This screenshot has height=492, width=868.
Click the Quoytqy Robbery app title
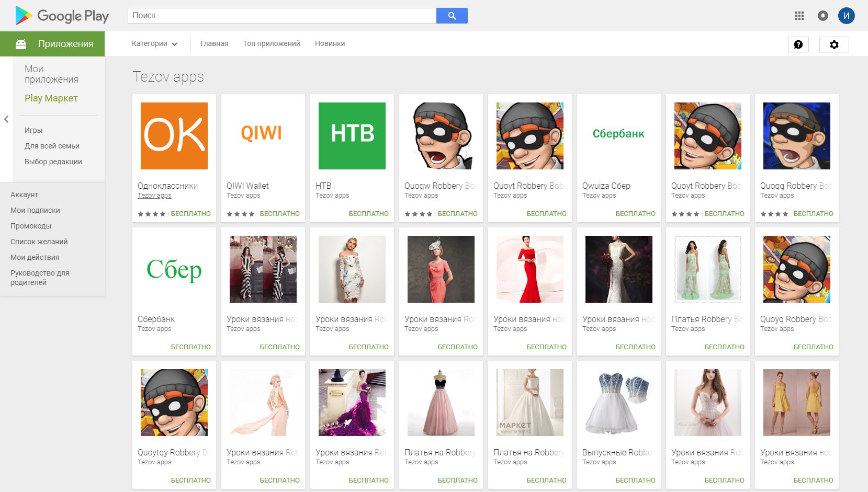[173, 452]
